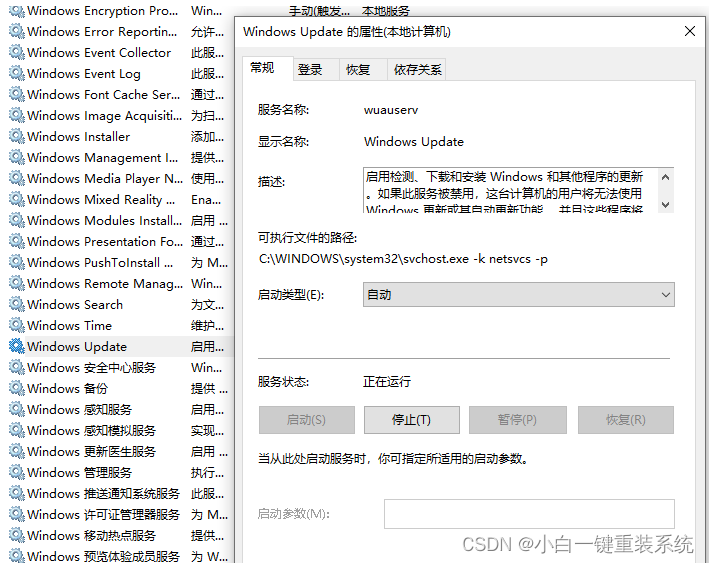This screenshot has height=563, width=709.
Task: Click the wuauserv service name value
Action: tap(391, 110)
